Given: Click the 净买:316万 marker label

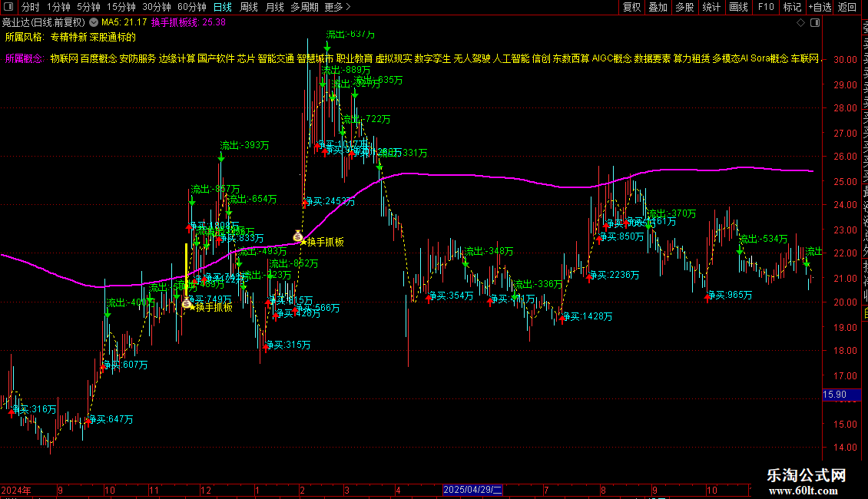Looking at the screenshot, I should tap(35, 409).
